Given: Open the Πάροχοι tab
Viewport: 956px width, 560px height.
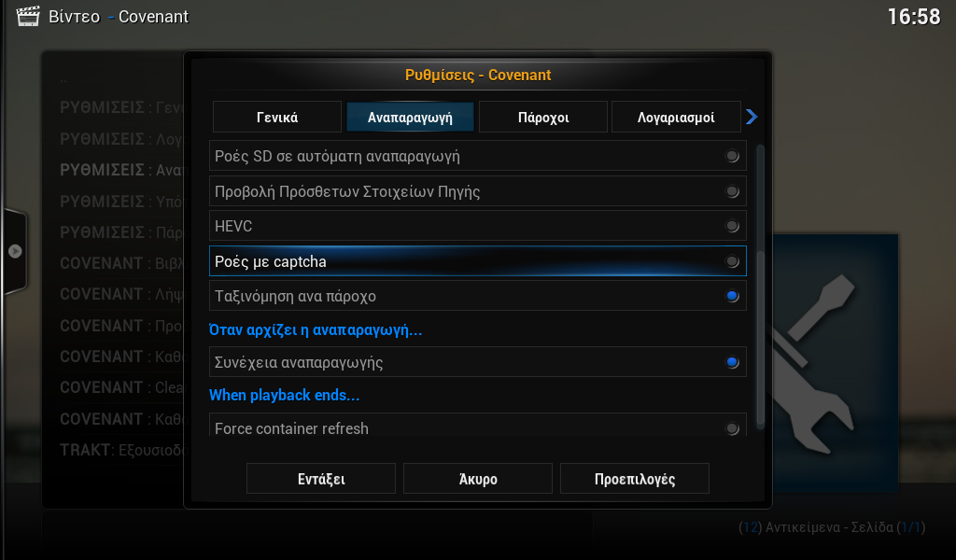Looking at the screenshot, I should click(x=543, y=117).
